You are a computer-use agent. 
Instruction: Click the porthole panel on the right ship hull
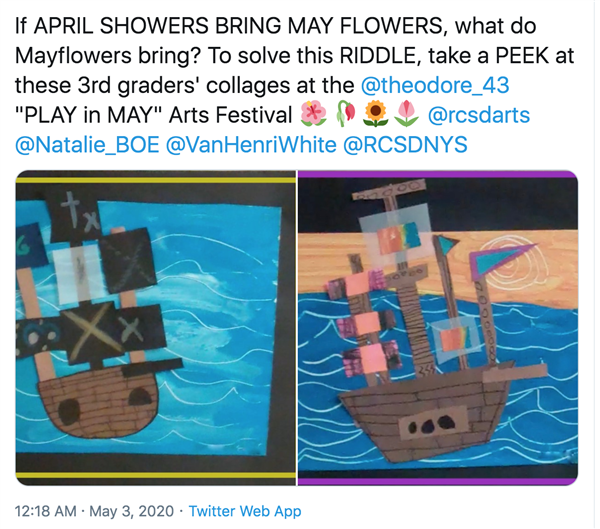(x=433, y=423)
